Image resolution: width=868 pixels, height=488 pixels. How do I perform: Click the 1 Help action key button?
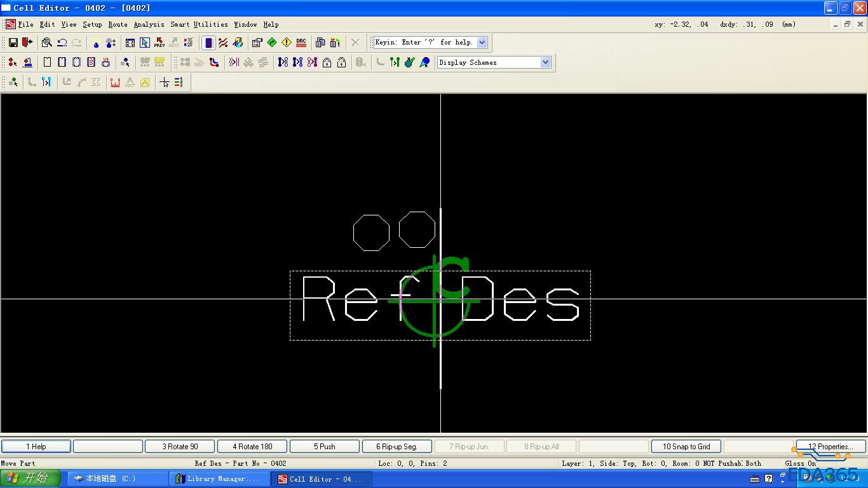pyautogui.click(x=36, y=447)
